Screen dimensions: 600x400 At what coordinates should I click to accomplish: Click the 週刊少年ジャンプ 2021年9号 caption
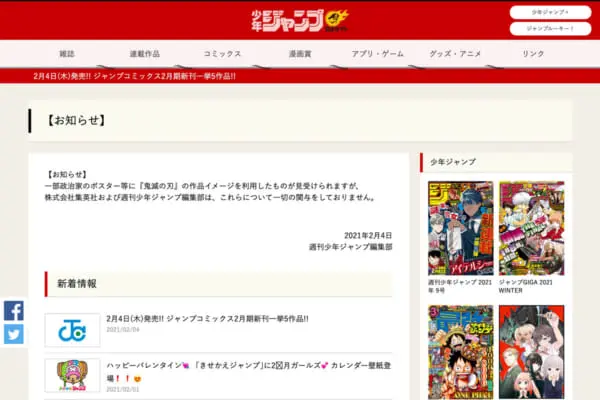(x=460, y=286)
